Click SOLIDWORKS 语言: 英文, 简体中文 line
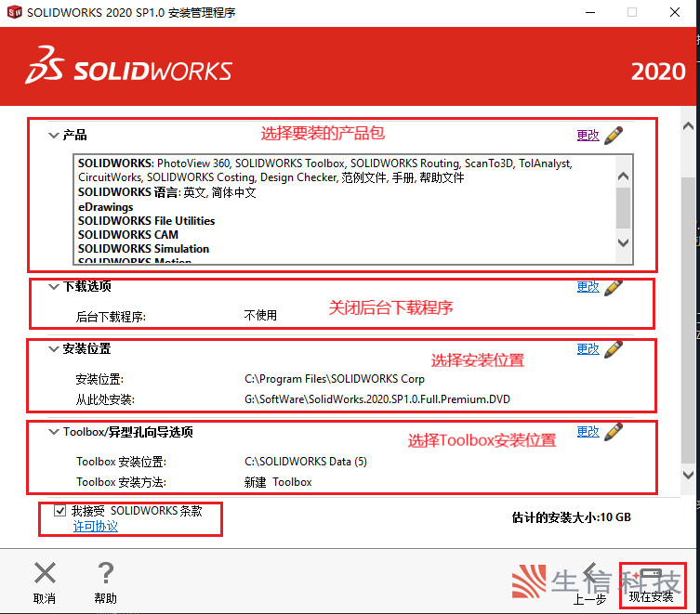 [x=167, y=192]
